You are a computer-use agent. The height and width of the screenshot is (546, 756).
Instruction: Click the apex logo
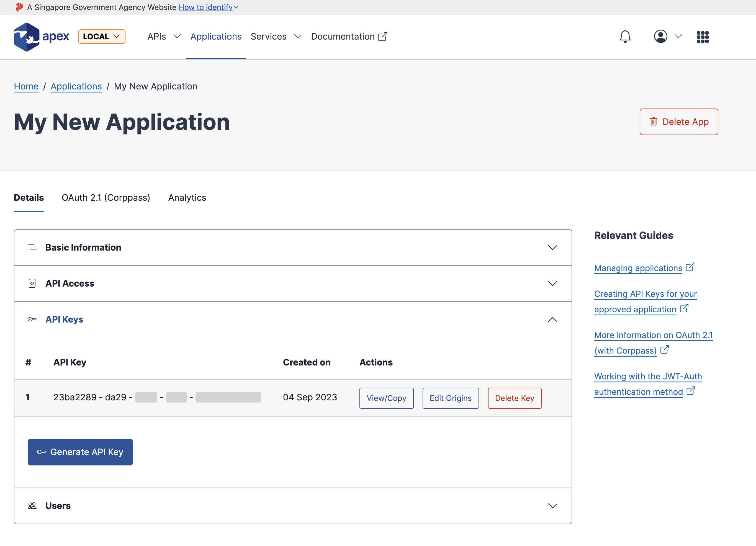41,37
